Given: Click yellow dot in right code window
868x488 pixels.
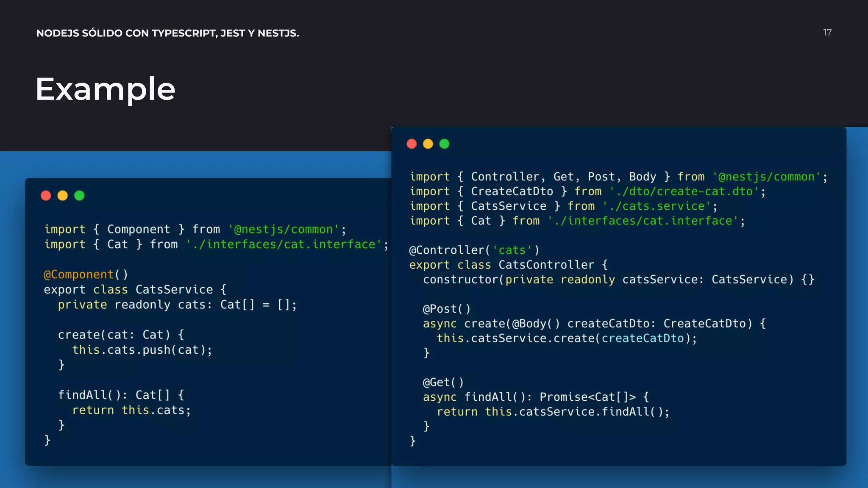Looking at the screenshot, I should point(428,144).
